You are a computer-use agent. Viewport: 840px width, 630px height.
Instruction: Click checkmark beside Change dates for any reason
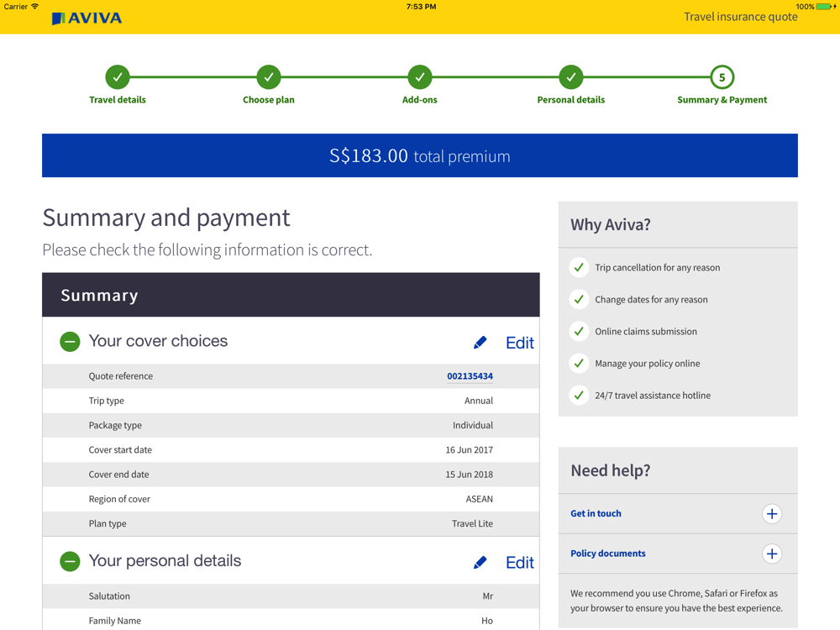click(x=579, y=300)
